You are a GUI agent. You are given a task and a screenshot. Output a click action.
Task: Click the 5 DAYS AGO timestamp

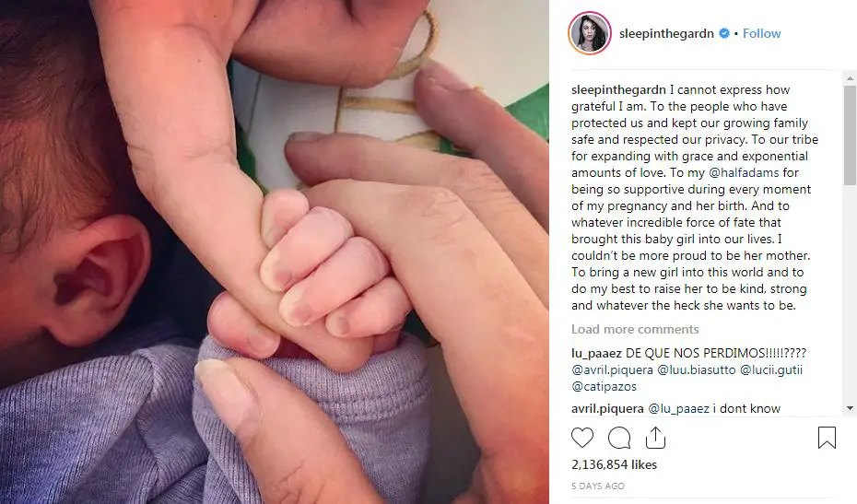coord(598,486)
